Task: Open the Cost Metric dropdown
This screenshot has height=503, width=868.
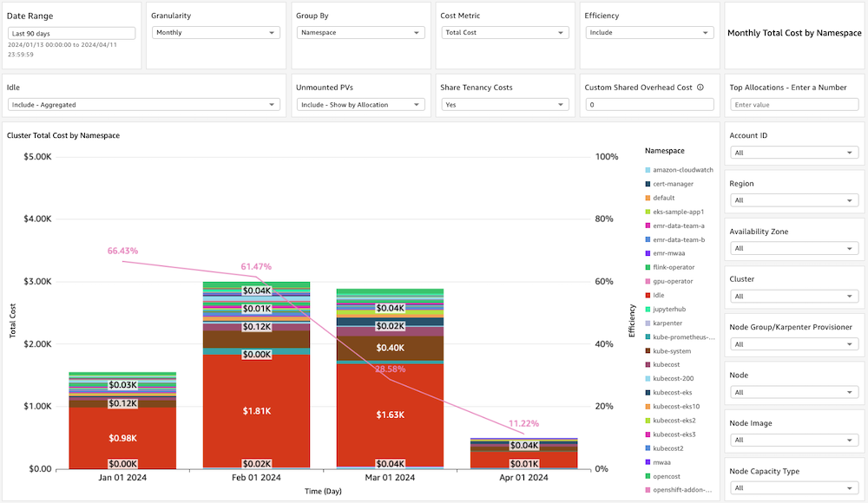Action: 505,33
